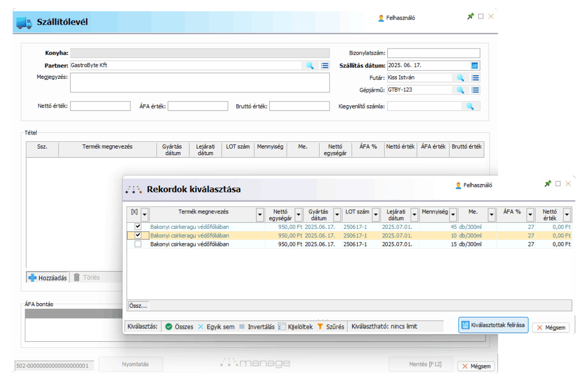This screenshot has width=588, height=383.
Task: Click the Bizonylatszám input field
Action: tap(433, 53)
